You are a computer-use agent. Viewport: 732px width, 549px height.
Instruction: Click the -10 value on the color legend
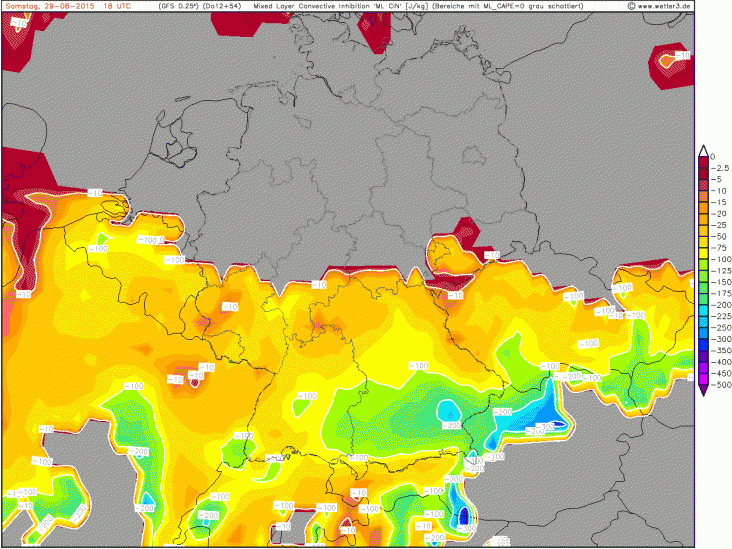(719, 191)
